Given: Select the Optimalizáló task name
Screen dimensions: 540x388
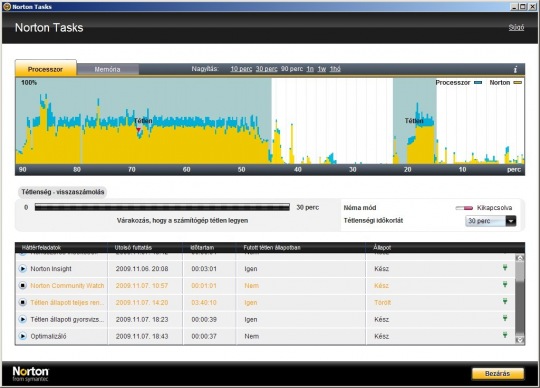Looking at the screenshot, I should 48,336.
